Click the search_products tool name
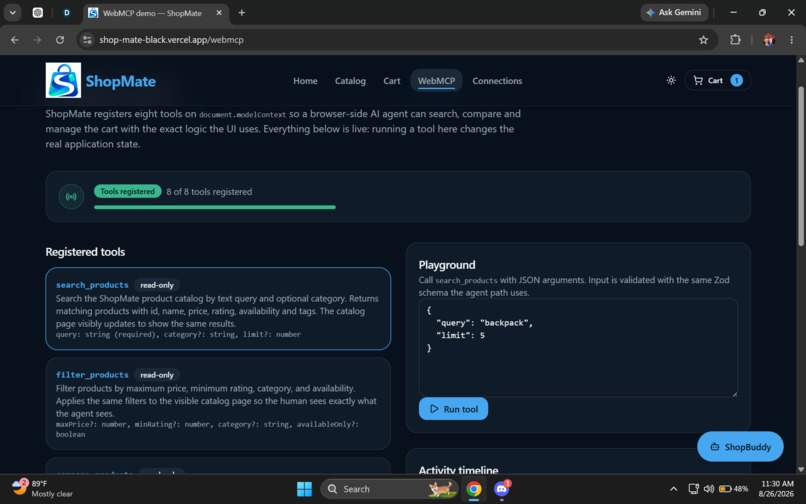Viewport: 806px width, 504px height. [92, 285]
